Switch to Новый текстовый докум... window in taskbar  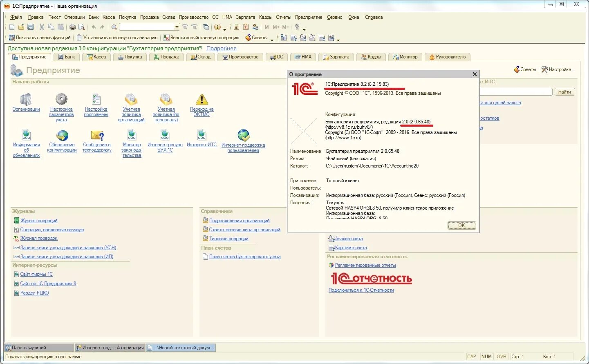coord(181,348)
